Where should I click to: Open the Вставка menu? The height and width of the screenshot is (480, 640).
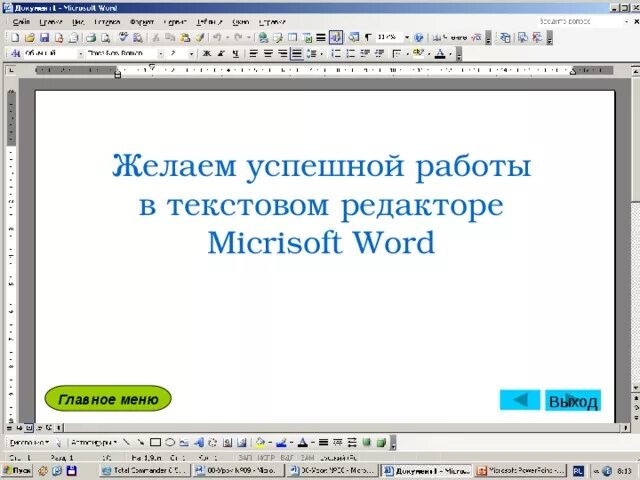tap(107, 22)
